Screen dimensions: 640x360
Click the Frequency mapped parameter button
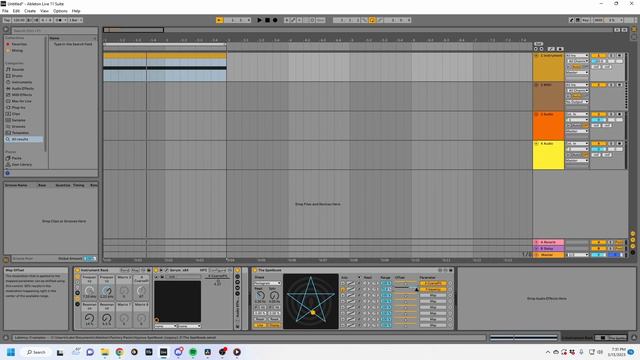433,289
